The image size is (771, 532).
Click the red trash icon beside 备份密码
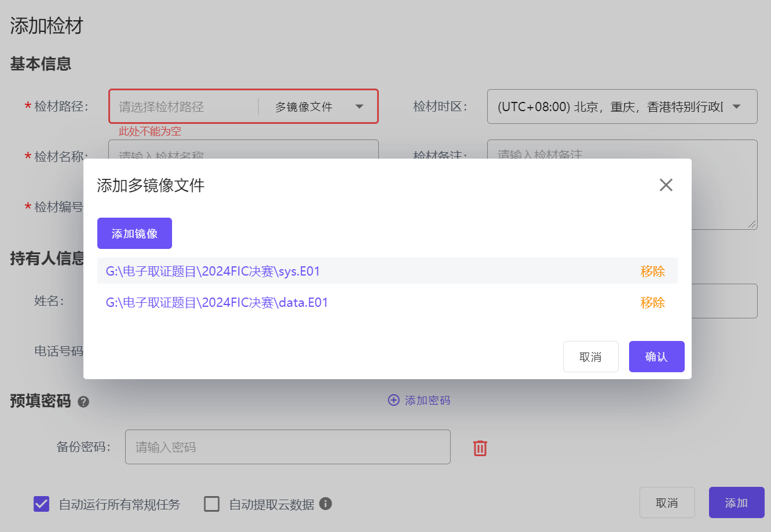(480, 447)
